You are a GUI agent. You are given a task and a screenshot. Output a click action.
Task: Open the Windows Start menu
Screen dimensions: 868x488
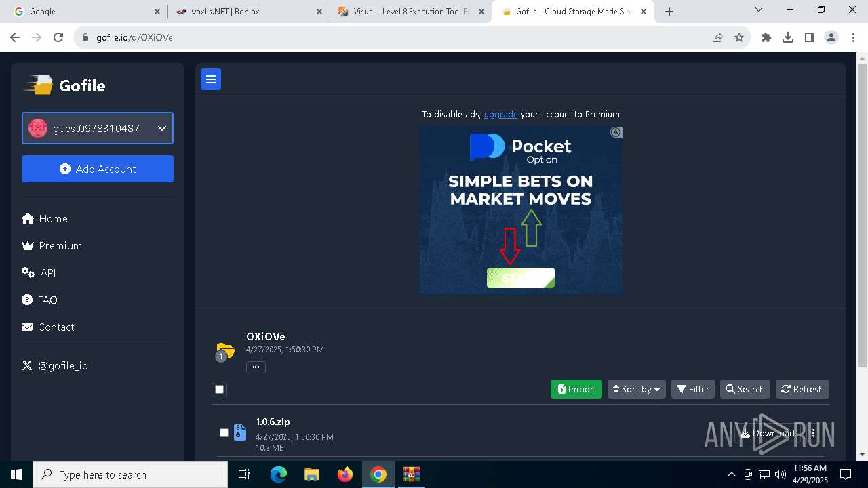[x=16, y=474]
